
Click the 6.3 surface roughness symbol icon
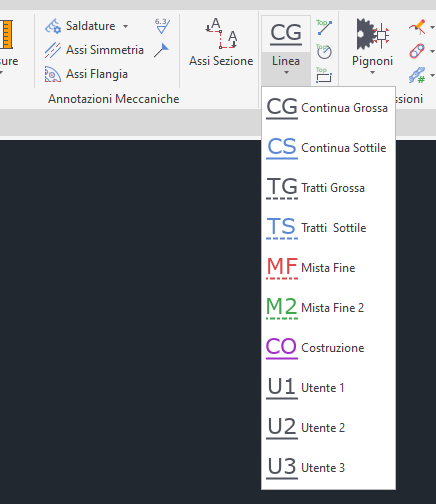tap(162, 26)
